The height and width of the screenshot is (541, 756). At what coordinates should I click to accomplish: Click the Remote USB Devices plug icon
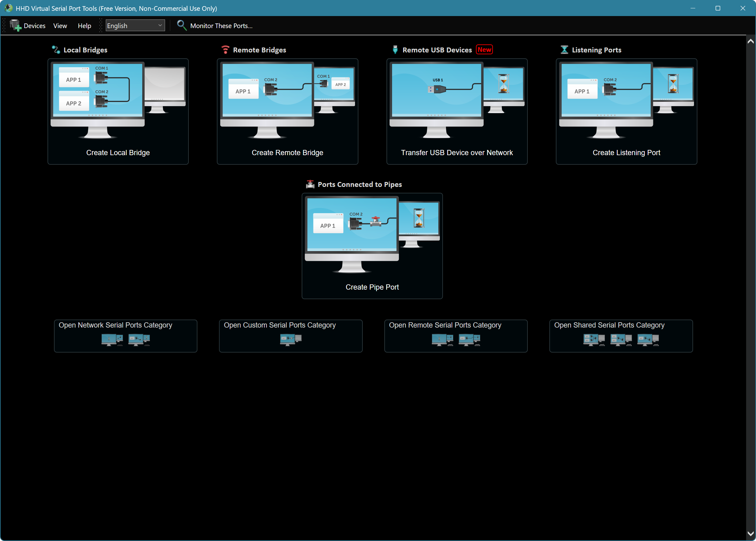pos(395,50)
